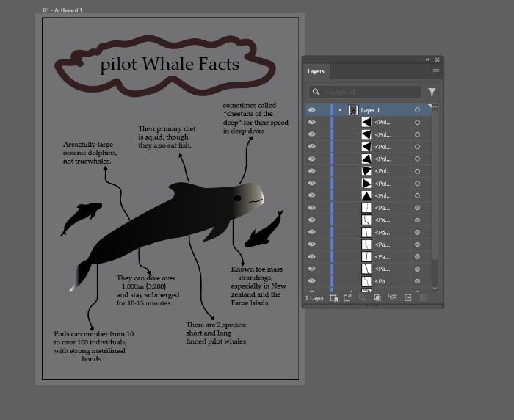This screenshot has height=420, width=514.
Task: Toggle eye of downward-triangle polygon row
Action: tap(312, 171)
